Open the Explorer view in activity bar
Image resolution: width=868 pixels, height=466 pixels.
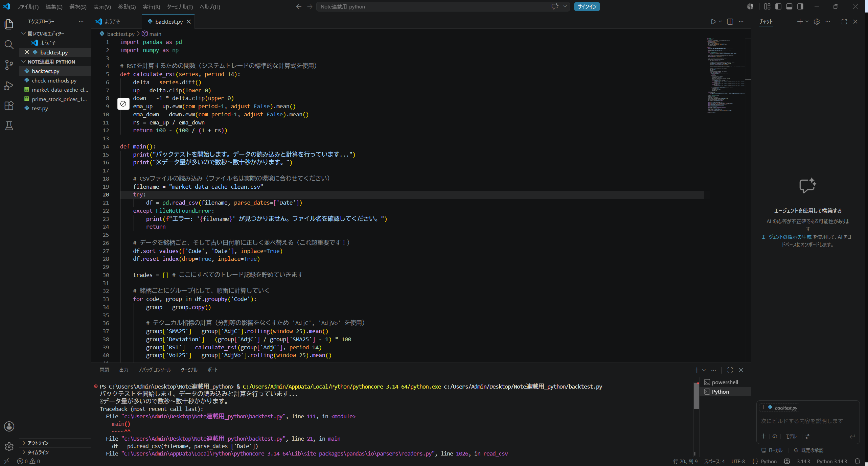9,24
